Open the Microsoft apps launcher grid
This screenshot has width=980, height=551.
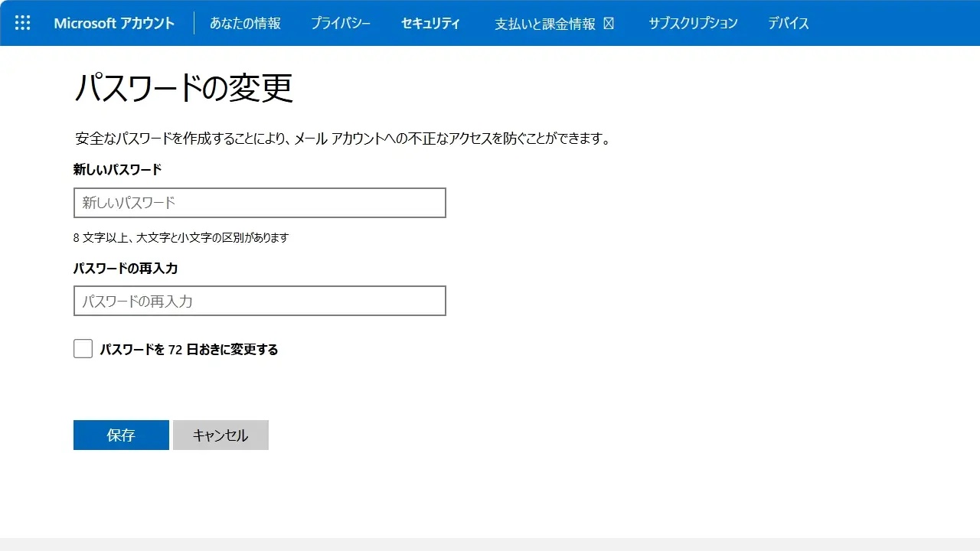(23, 23)
